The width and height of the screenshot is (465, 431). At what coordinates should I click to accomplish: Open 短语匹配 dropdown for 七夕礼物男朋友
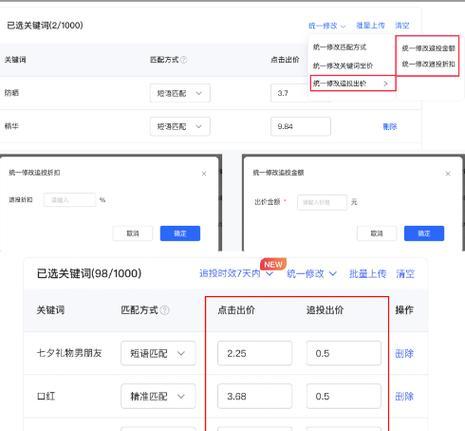[x=158, y=353]
